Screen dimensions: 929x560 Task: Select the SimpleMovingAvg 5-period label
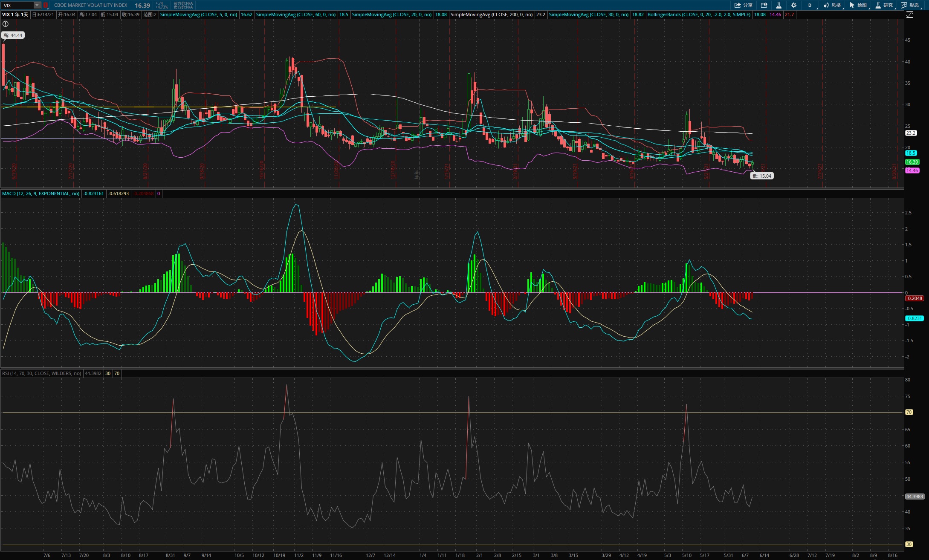coord(199,14)
